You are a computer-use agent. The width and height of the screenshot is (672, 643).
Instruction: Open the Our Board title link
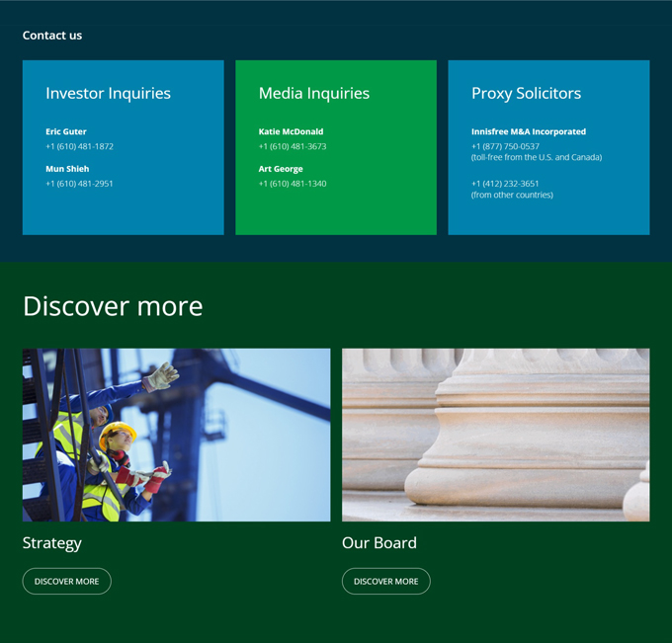click(x=379, y=542)
